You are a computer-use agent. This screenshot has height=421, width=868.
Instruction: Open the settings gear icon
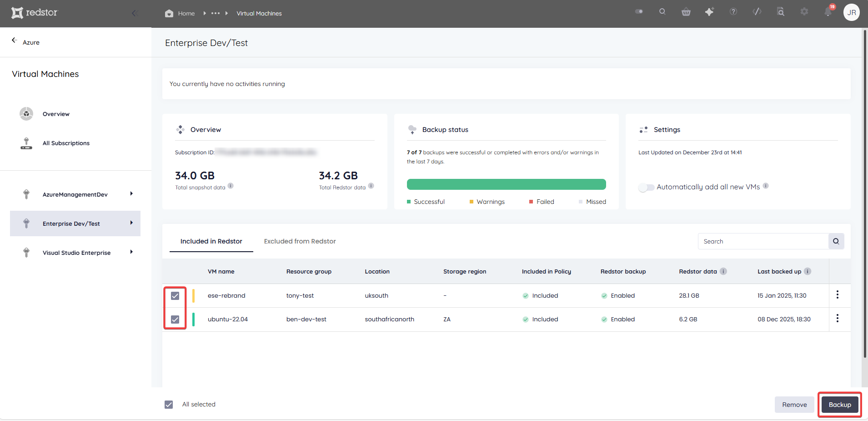point(804,12)
